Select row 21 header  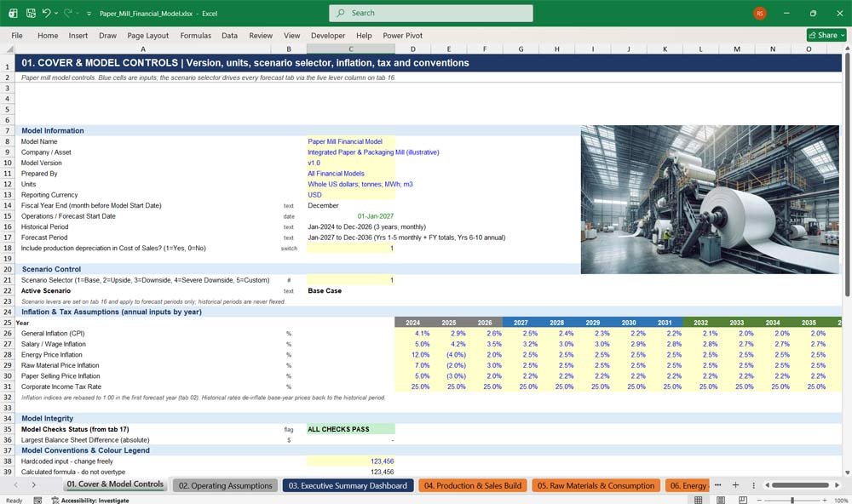point(8,280)
